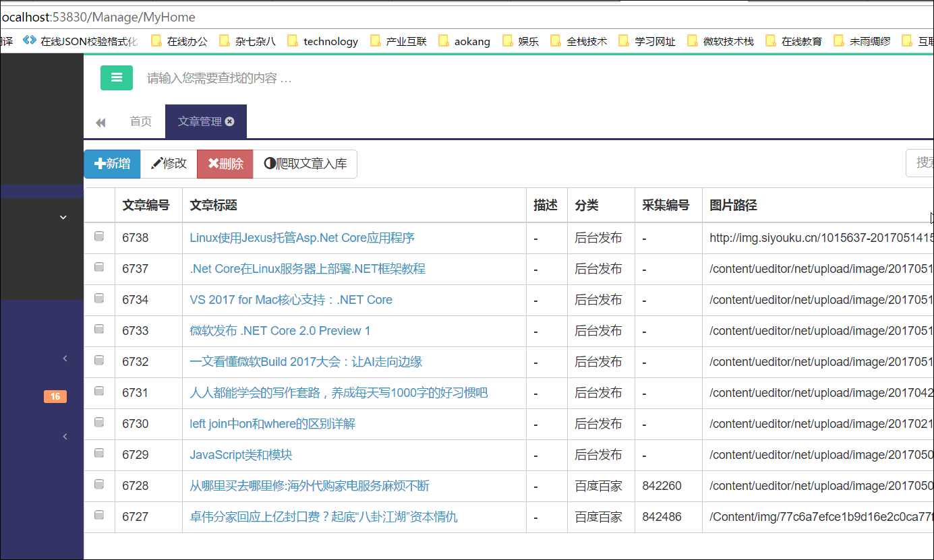Click the 删除 button
This screenshot has width=934, height=560.
pyautogui.click(x=225, y=164)
